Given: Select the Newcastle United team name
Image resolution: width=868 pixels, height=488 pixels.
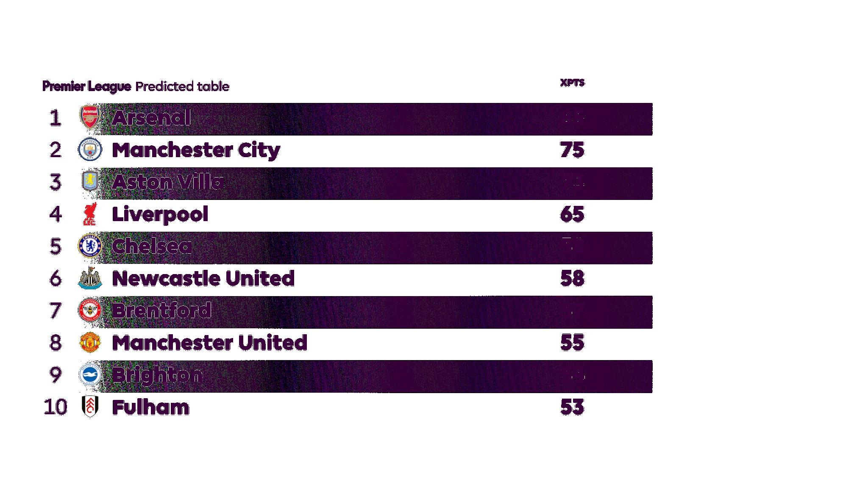Looking at the screenshot, I should point(203,279).
